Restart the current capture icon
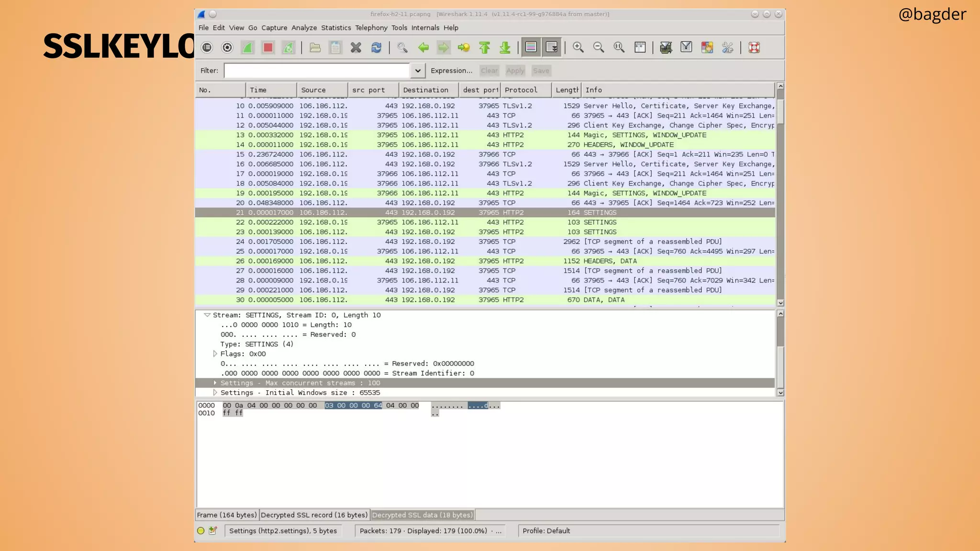The width and height of the screenshot is (980, 551). pos(289,47)
